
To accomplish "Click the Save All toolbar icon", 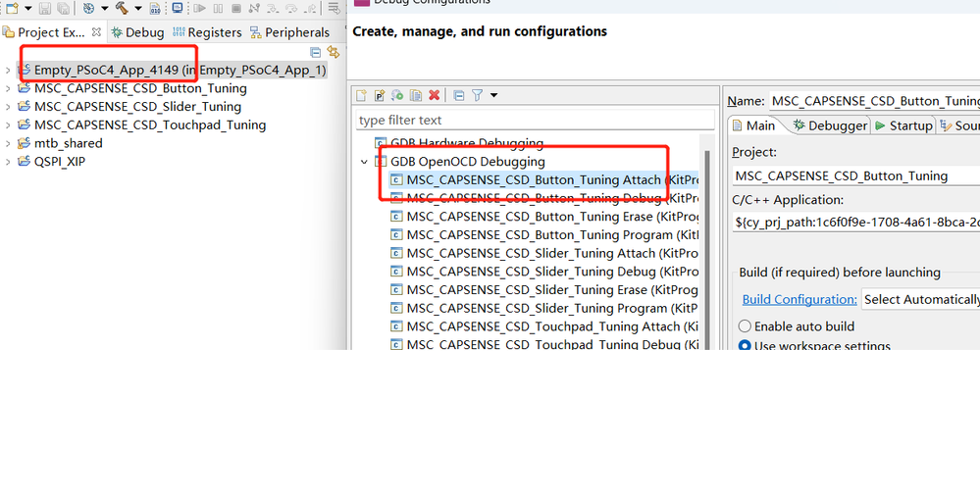I will (x=63, y=8).
